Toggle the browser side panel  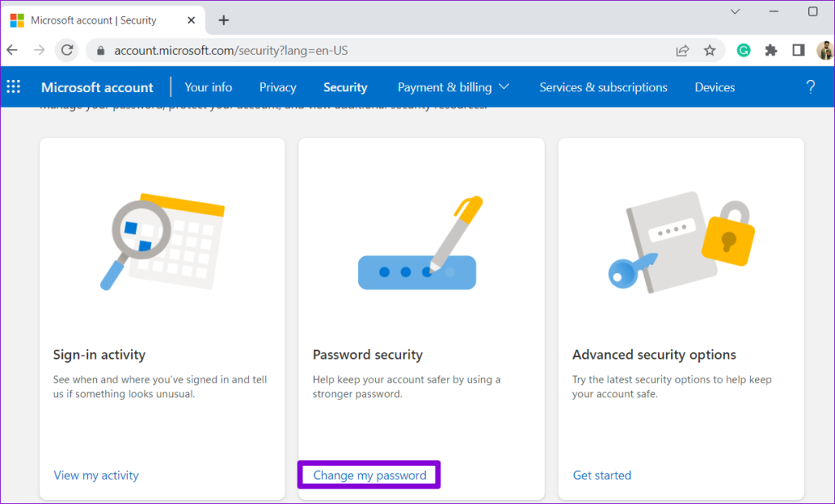click(797, 51)
